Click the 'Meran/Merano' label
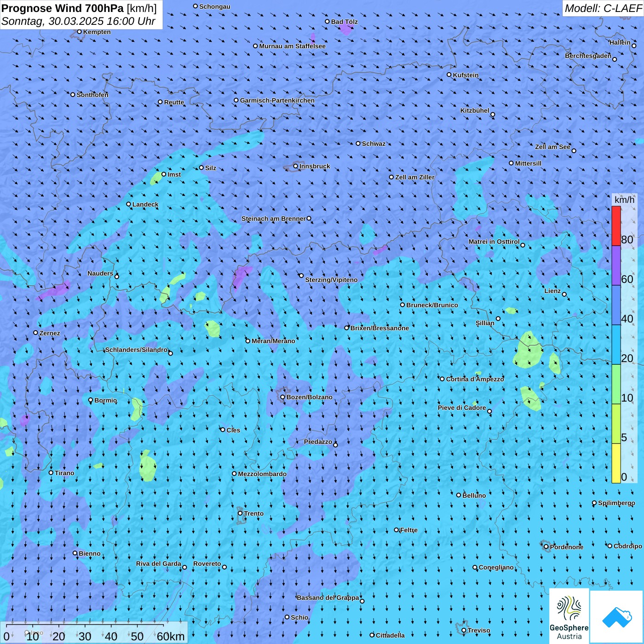Screen dimensions: 644x644 273,341
